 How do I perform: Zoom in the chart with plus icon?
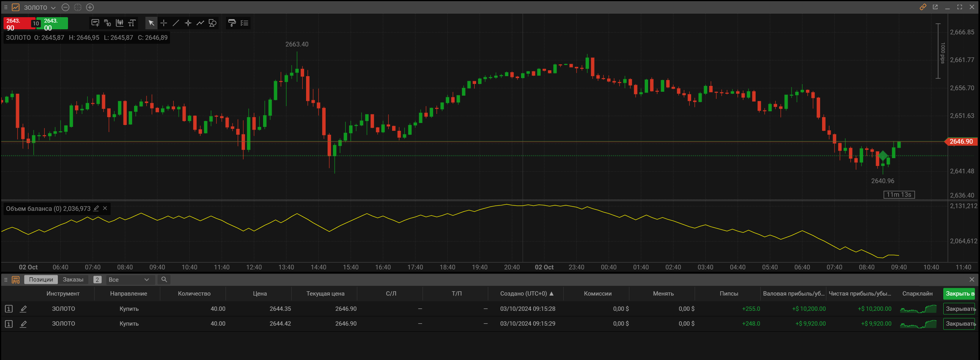[90, 7]
